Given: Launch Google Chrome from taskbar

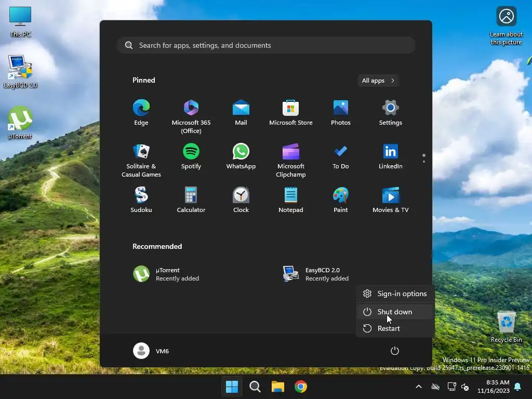Looking at the screenshot, I should click(x=301, y=387).
